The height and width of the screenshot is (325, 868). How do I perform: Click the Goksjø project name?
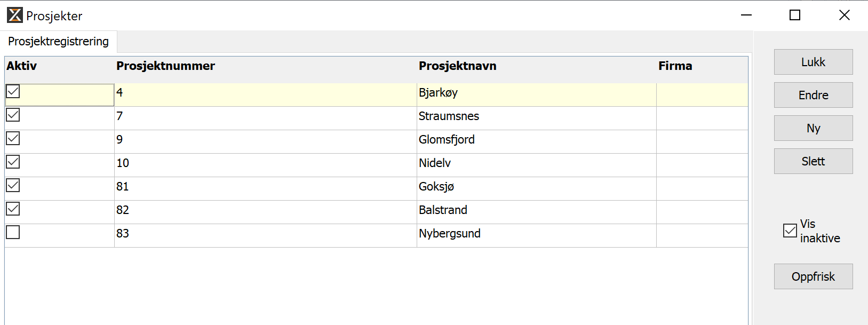click(436, 187)
